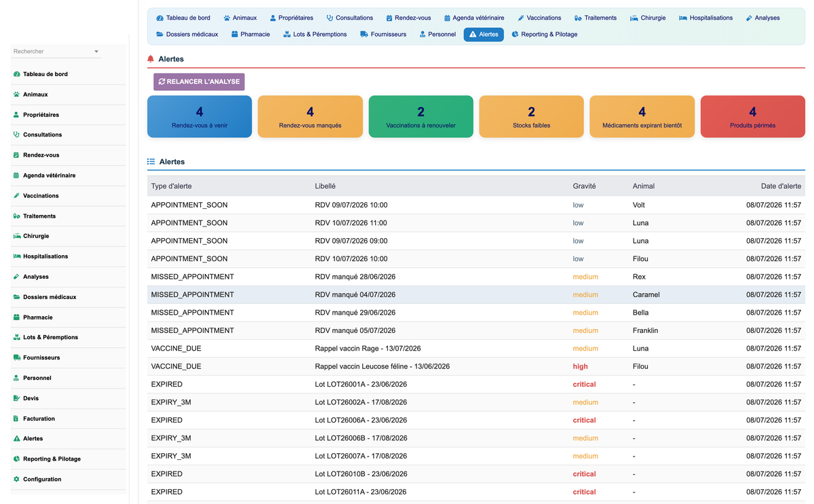Click the user icon beside sidebar Personnel
The width and height of the screenshot is (814, 504).
click(16, 378)
